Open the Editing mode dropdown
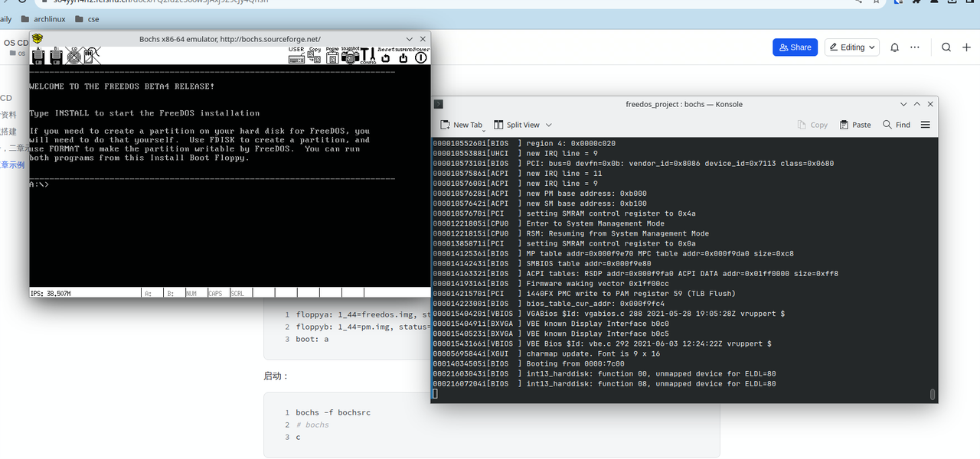This screenshot has height=459, width=980. pyautogui.click(x=852, y=47)
